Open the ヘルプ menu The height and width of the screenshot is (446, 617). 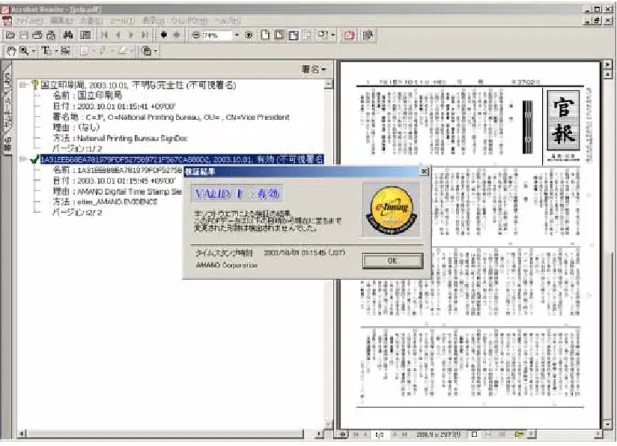tap(227, 20)
